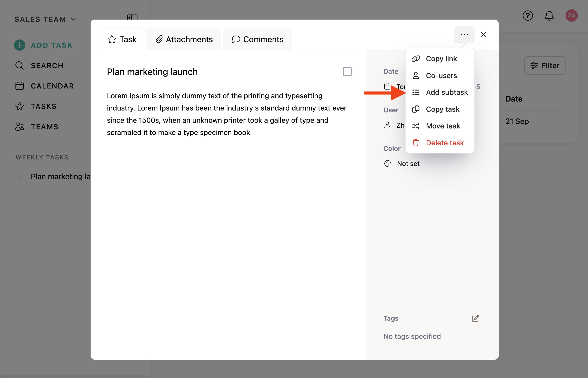Screen dimensions: 588x378
Task: Click the three-dot more options button
Action: [x=464, y=35]
